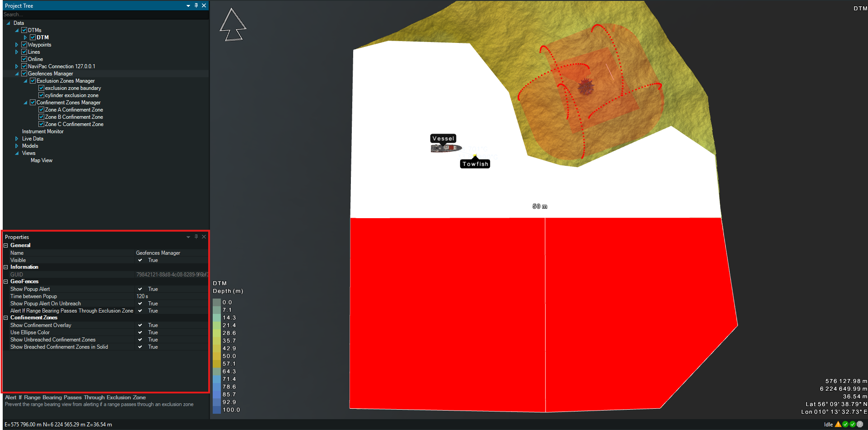Click the Towfish label tag

click(x=475, y=164)
